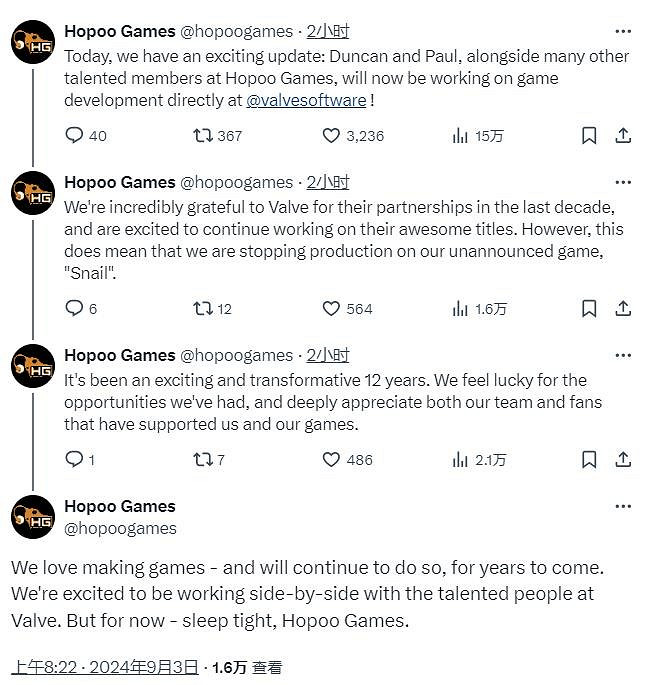Retweet the tweet with 367 retweets

tap(203, 135)
